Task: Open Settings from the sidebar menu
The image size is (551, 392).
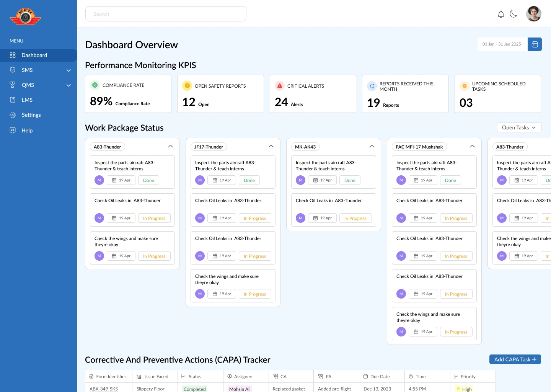Action: point(31,115)
